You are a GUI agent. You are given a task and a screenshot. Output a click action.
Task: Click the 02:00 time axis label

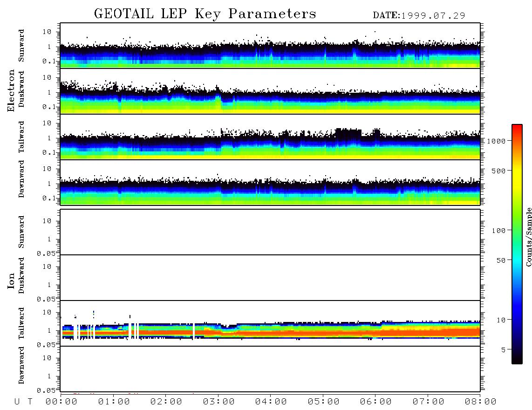pyautogui.click(x=166, y=402)
